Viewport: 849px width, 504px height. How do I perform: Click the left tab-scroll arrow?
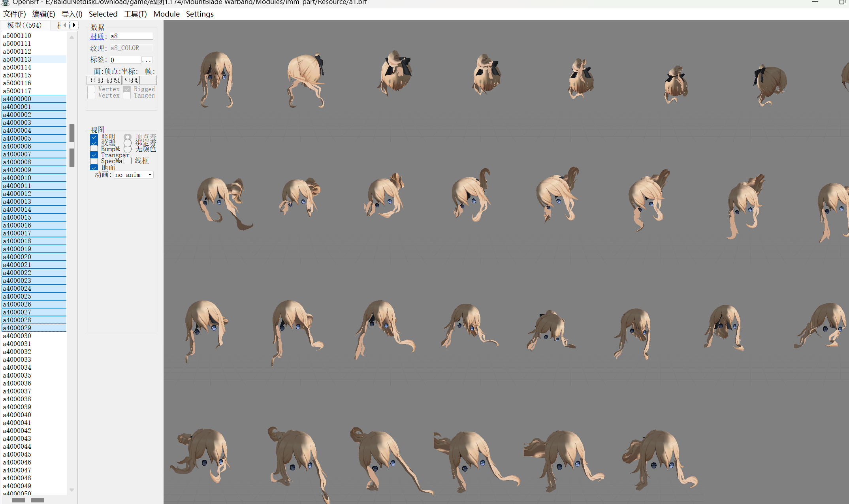click(x=65, y=25)
